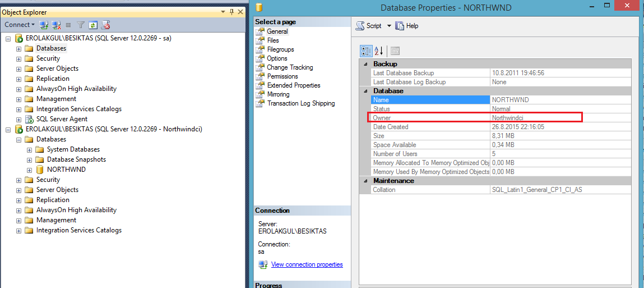Pin the Object Explorer panel
This screenshot has height=288, width=644.
tap(231, 12)
